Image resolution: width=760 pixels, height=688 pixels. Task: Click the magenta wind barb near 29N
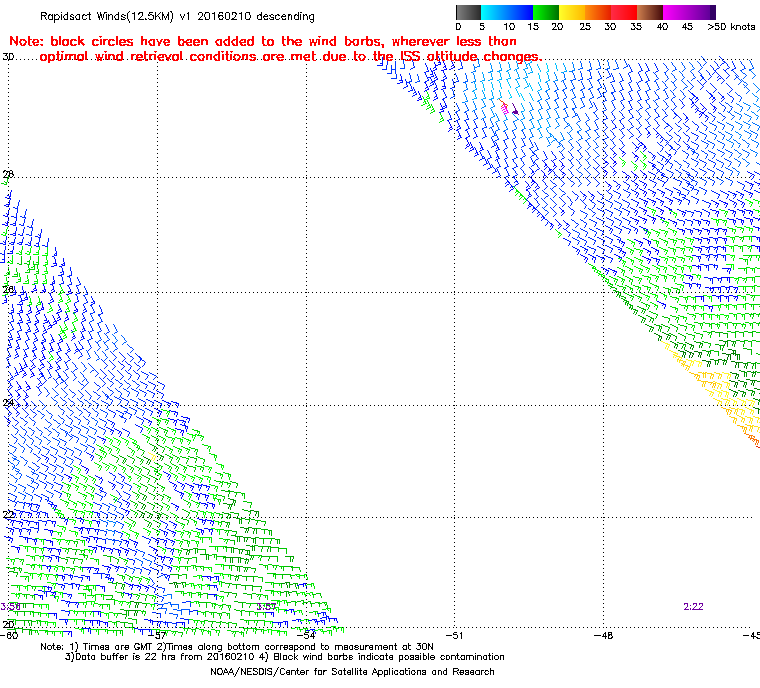pyautogui.click(x=505, y=108)
